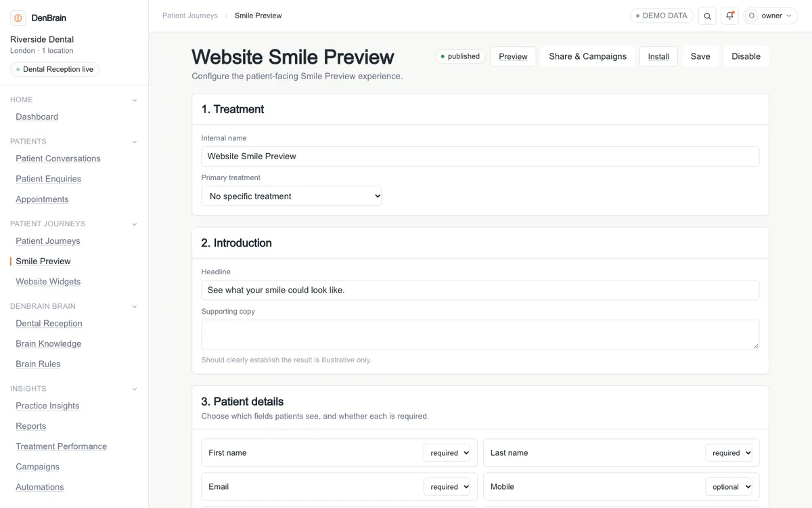Viewport: 812px width, 508px height.
Task: Click the published status badge
Action: coord(460,56)
